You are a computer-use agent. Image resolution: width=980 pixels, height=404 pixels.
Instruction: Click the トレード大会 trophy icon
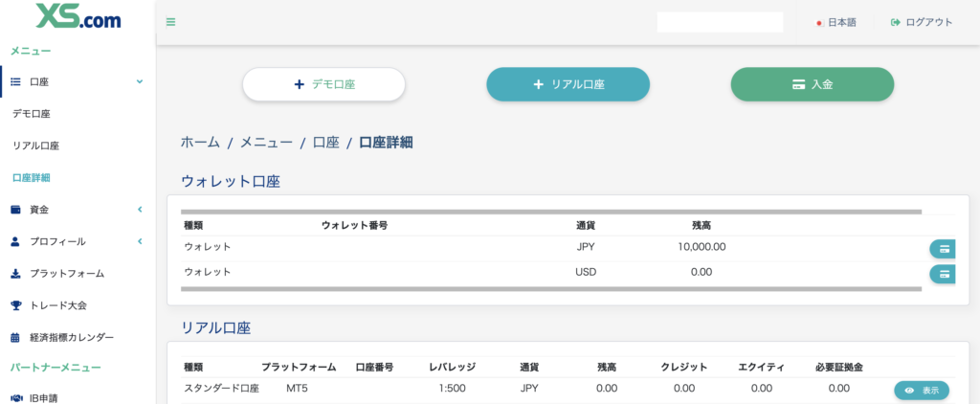point(15,305)
